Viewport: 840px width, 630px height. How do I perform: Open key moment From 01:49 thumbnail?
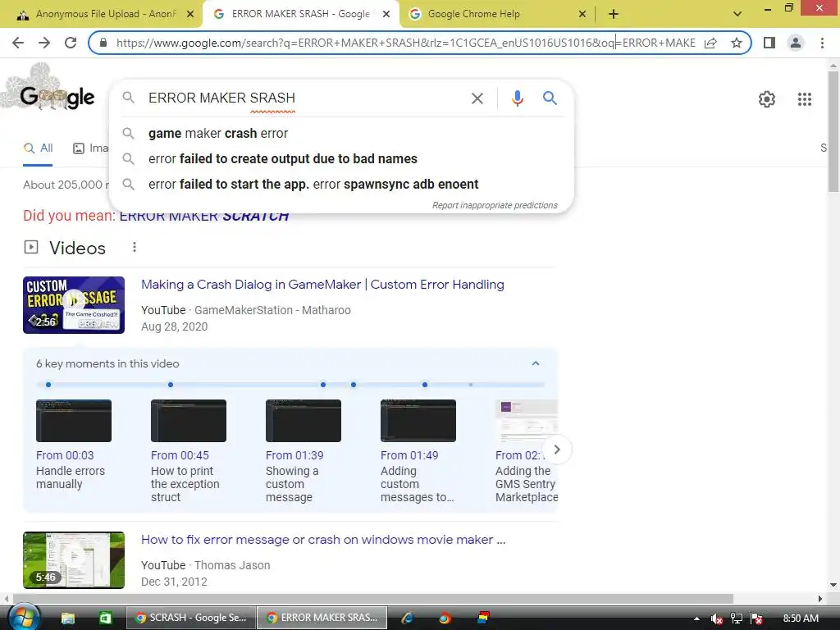click(x=418, y=421)
